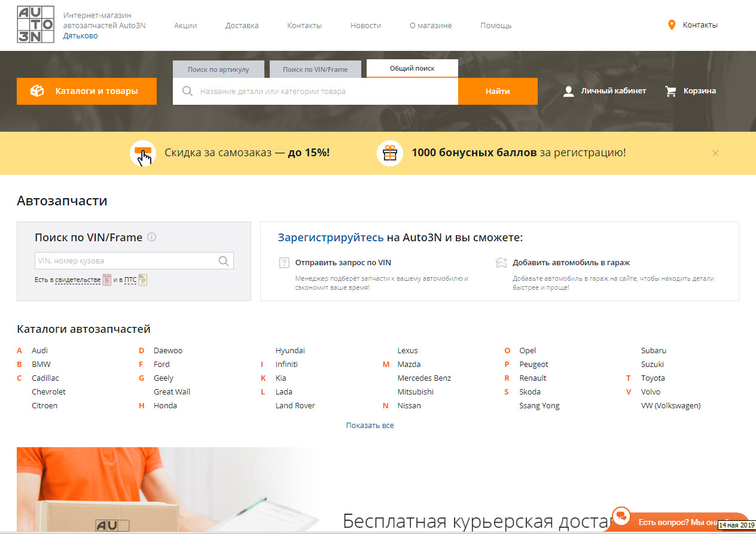Open the Nissan catalog link
The width and height of the screenshot is (756, 534).
(409, 405)
